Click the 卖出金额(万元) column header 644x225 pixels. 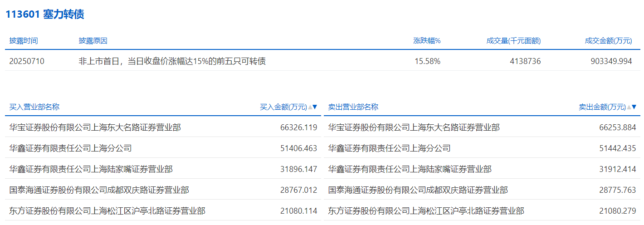pos(602,108)
